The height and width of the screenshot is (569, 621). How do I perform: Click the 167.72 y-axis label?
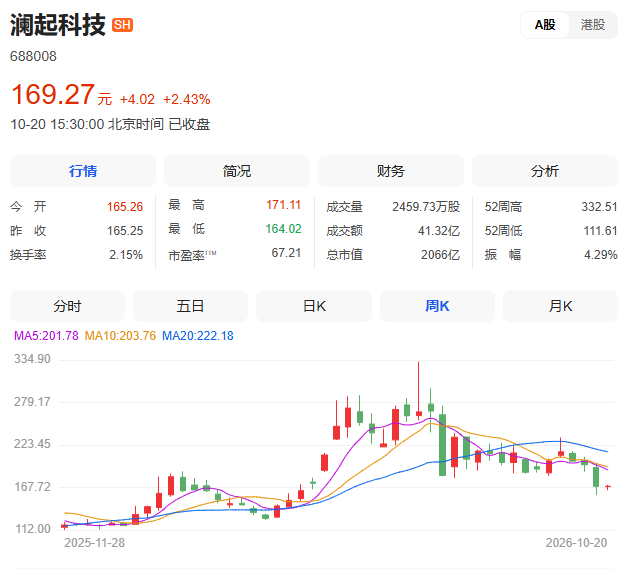(x=32, y=487)
